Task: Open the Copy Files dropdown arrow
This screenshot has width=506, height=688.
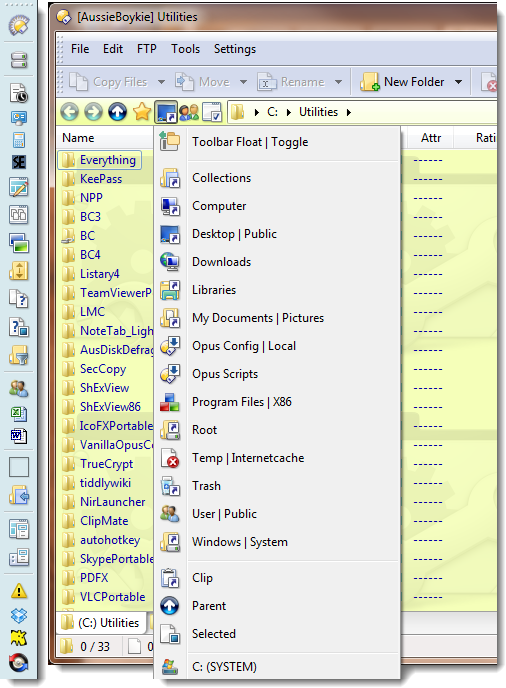Action: pyautogui.click(x=161, y=82)
